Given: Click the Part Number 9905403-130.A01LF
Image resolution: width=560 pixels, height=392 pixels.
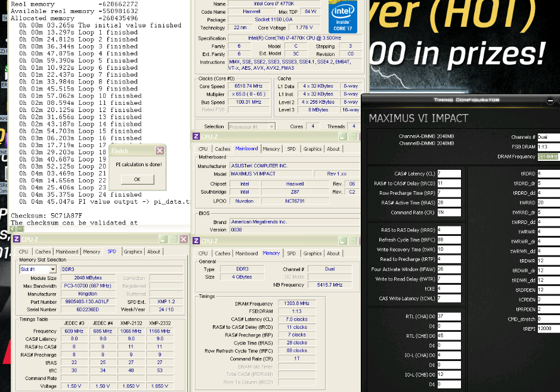Looking at the screenshot, I should pos(87,302).
